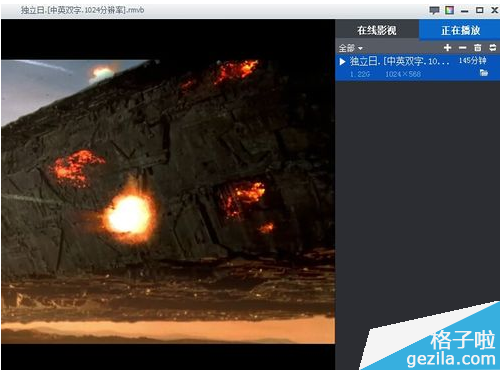Click the 1.22G file size text
This screenshot has width=500, height=370.
pos(360,74)
